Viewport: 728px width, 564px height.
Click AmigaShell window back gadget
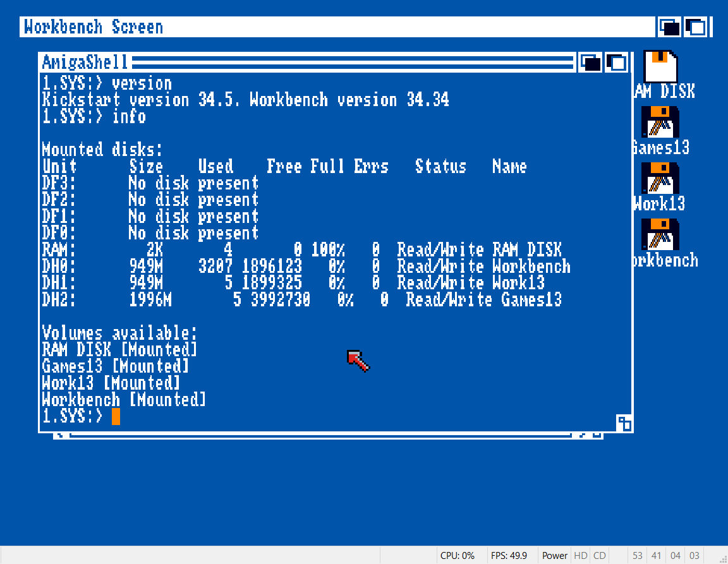point(590,62)
